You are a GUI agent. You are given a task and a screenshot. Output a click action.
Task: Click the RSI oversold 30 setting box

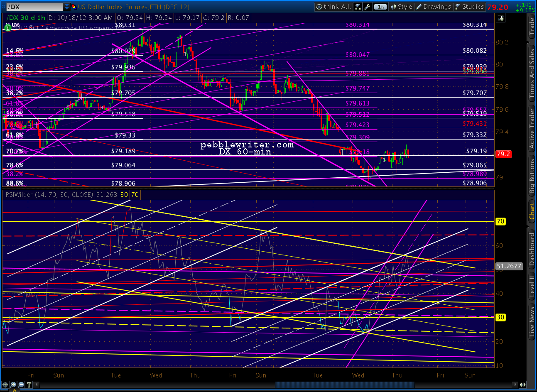point(124,194)
